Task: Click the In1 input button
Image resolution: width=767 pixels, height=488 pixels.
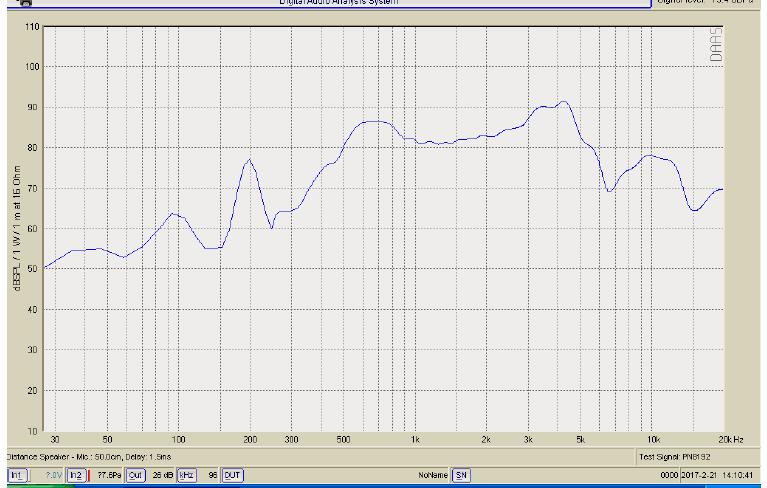Action: (16, 475)
